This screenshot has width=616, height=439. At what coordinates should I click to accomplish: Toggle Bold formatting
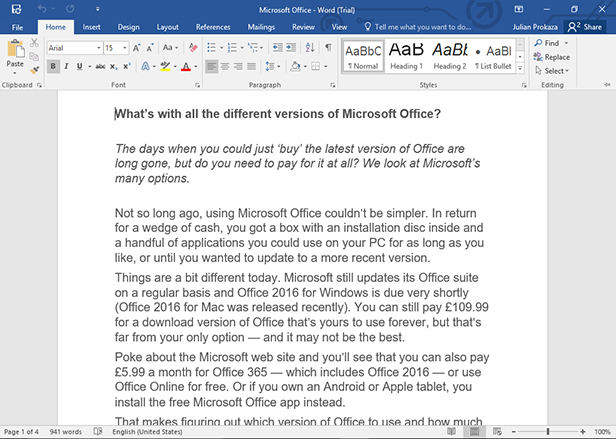(x=53, y=66)
